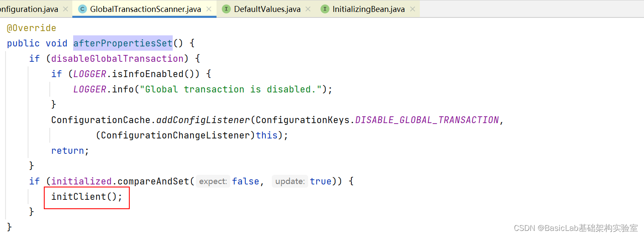Viewport: 644px width, 236px height.
Task: Click the DISABLE_GLOBAL_TRANSACTION constant
Action: click(x=427, y=120)
